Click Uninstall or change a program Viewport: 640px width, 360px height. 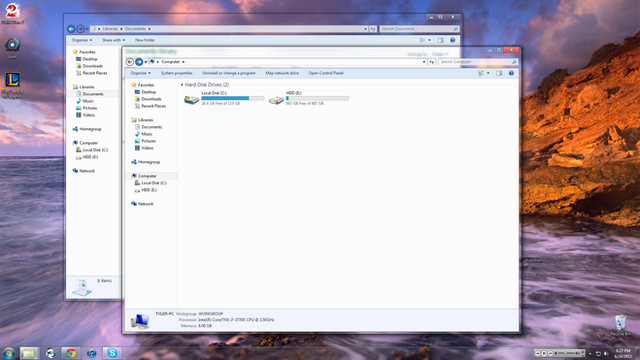point(229,73)
